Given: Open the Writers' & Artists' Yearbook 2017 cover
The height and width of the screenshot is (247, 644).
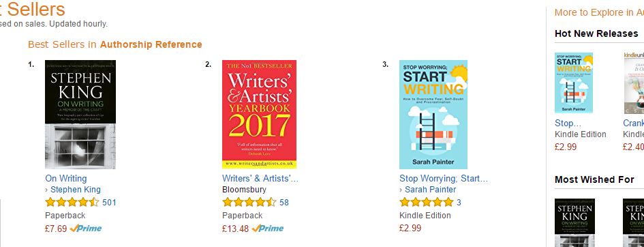Looking at the screenshot, I should (259, 114).
